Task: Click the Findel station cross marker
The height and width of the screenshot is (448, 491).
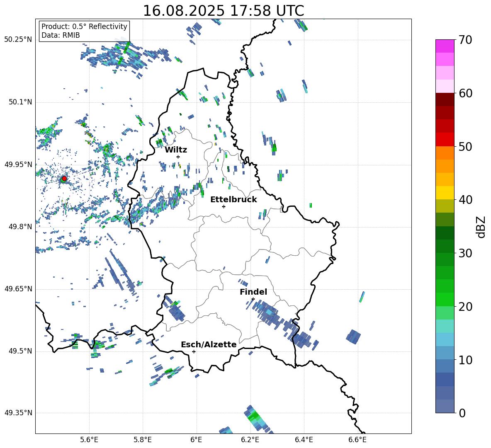Action: point(253,299)
